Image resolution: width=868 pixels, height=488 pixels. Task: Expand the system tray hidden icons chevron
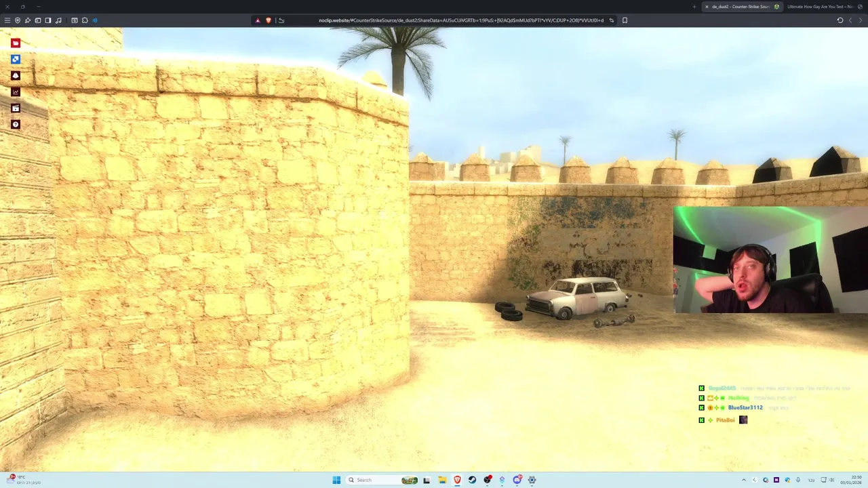coord(744,480)
